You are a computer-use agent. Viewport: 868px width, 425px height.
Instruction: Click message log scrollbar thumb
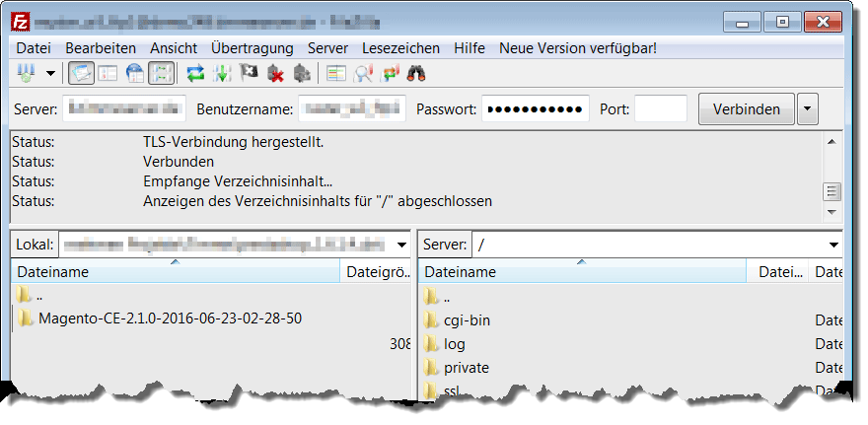point(832,191)
